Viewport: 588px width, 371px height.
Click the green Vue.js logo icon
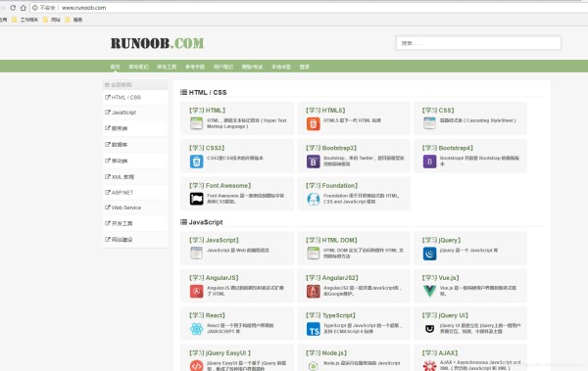[429, 291]
